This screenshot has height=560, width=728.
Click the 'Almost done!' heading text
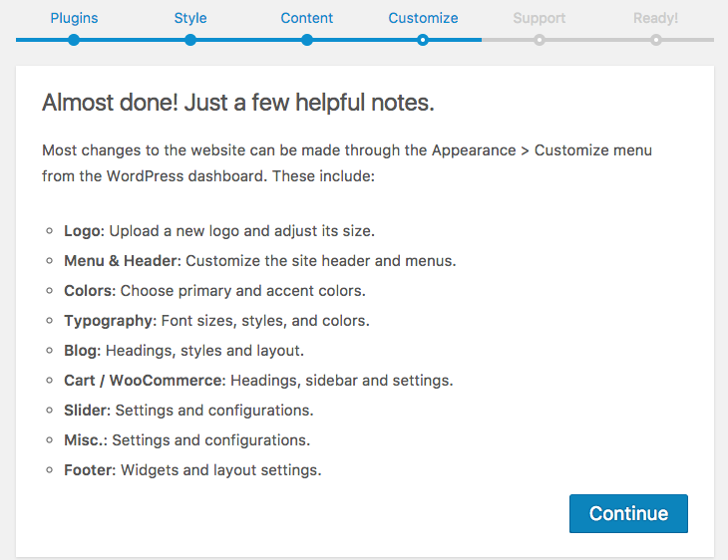point(237,103)
